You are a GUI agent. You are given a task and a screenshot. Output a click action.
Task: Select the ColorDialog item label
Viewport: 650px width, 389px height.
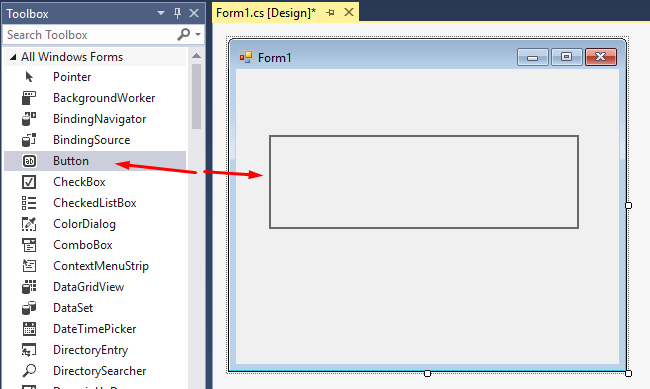pos(85,224)
